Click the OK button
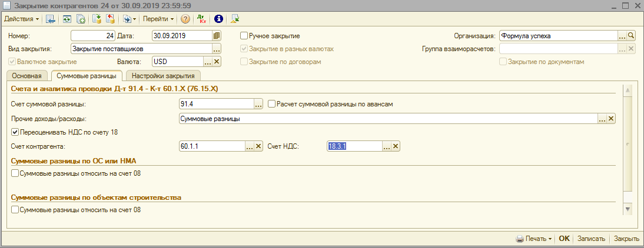Screen dimensions: 644x248 click(x=564, y=239)
